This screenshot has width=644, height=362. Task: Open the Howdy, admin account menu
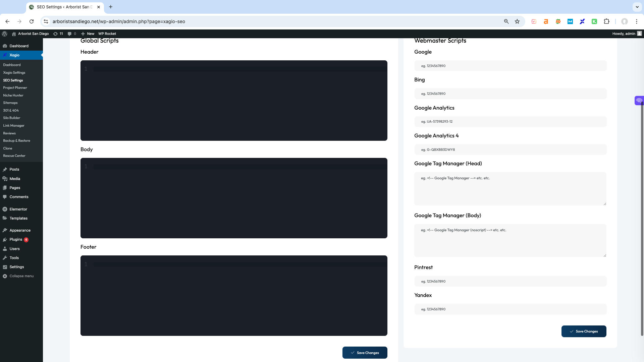pos(627,34)
